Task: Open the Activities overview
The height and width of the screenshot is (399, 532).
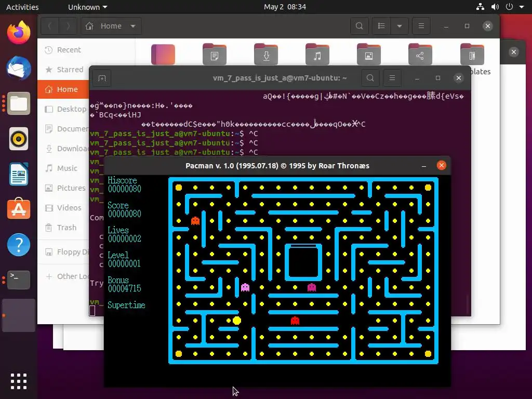Action: coord(22,7)
